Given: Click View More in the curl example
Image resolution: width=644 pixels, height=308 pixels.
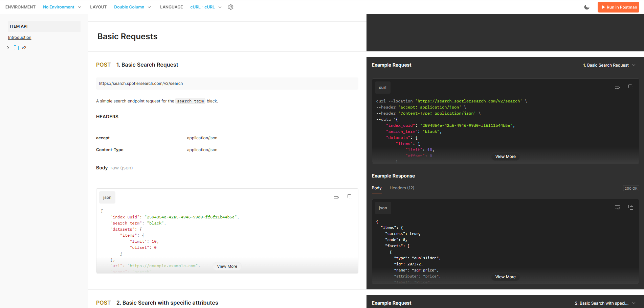Looking at the screenshot, I should pos(506,157).
